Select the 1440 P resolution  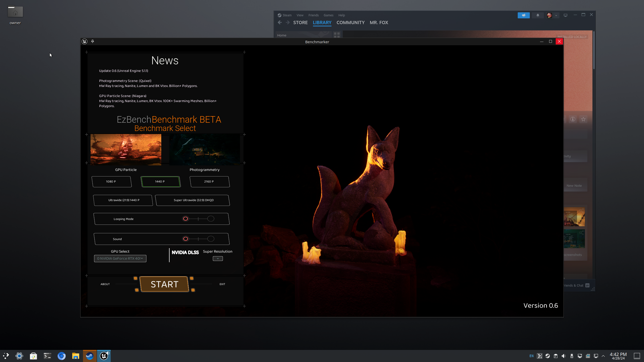point(160,182)
